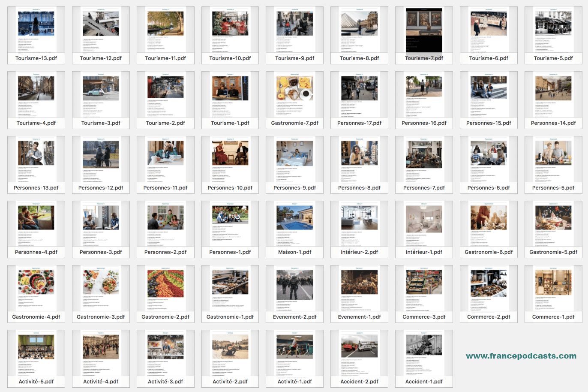Click the www.francepodcasts.com website text

click(x=521, y=356)
